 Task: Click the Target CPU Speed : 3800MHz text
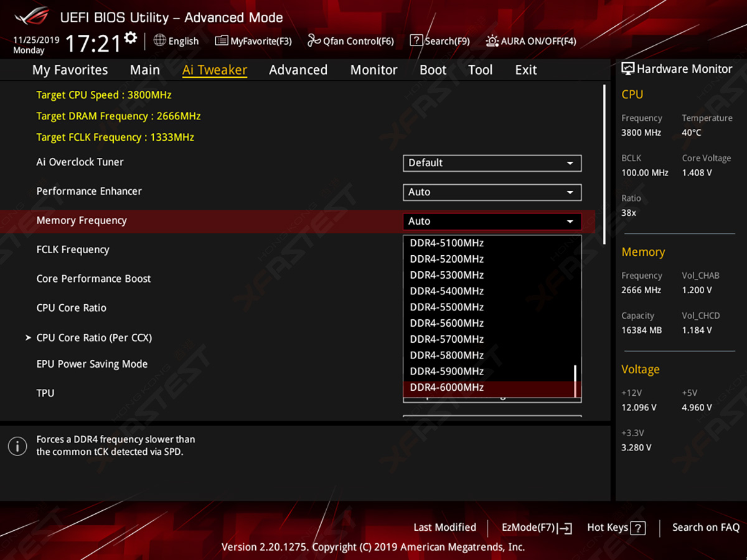coord(104,95)
